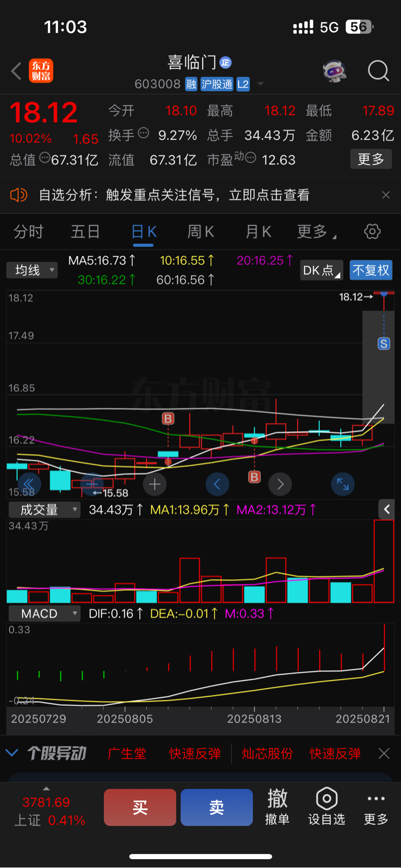The image size is (401, 868).
Task: Open 更多 quote details button
Action: pos(371,159)
